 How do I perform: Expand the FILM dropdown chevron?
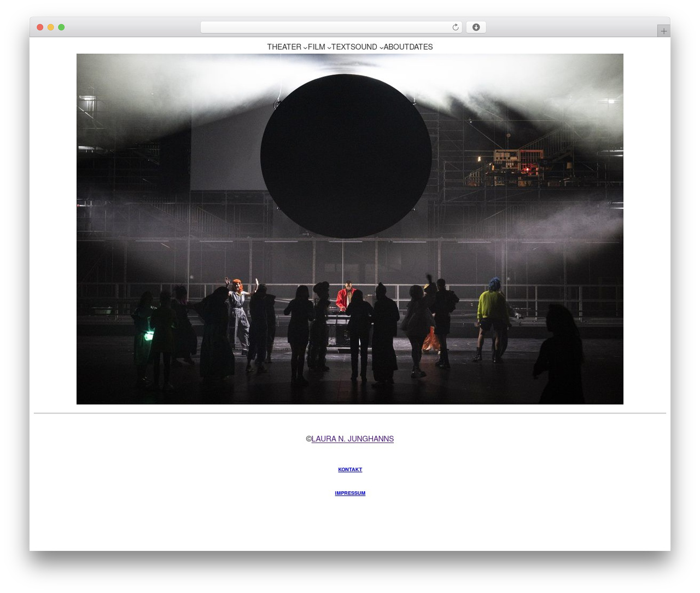(x=329, y=48)
